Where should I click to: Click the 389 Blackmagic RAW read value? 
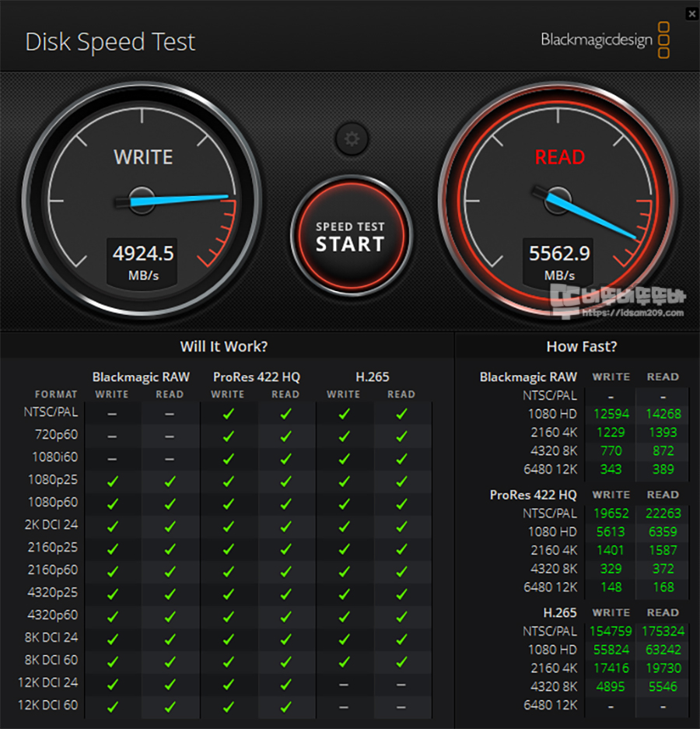click(x=663, y=469)
